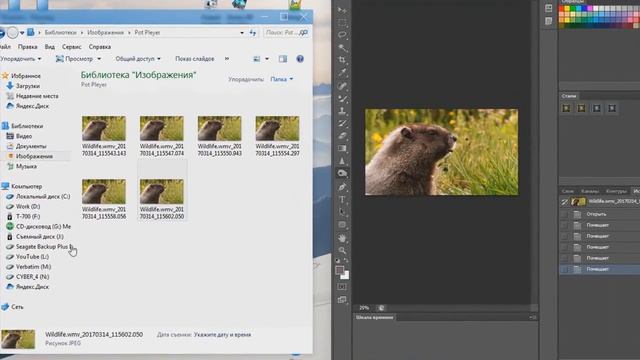Toggle Explorer preview pane button
Screen dimensions: 640x360
283,59
